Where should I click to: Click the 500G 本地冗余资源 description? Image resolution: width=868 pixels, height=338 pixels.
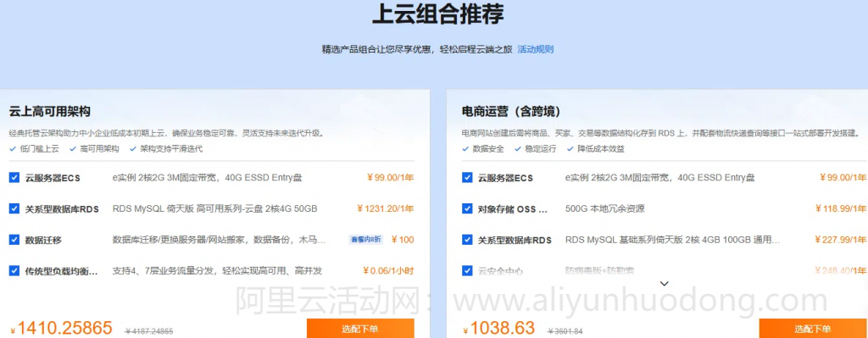click(x=604, y=208)
